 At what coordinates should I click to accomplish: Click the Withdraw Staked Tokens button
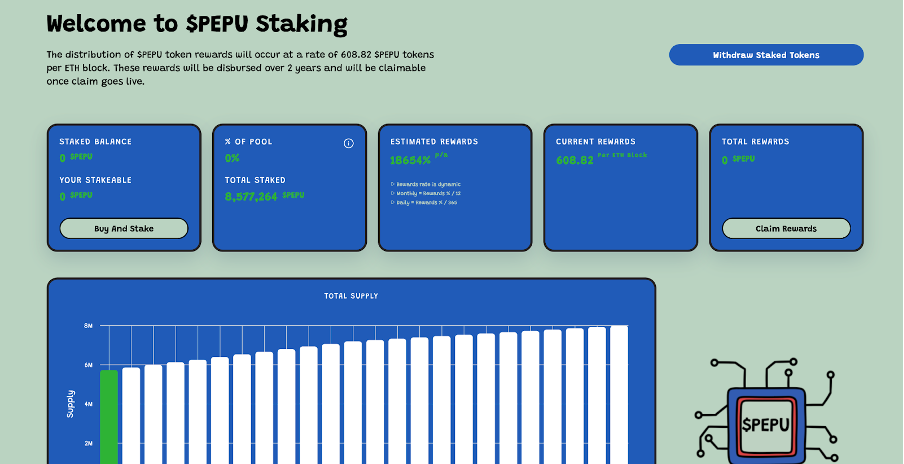pyautogui.click(x=766, y=55)
